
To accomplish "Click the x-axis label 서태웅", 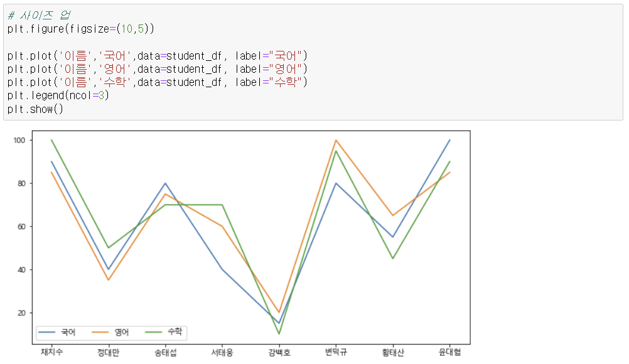I will coord(222,352).
